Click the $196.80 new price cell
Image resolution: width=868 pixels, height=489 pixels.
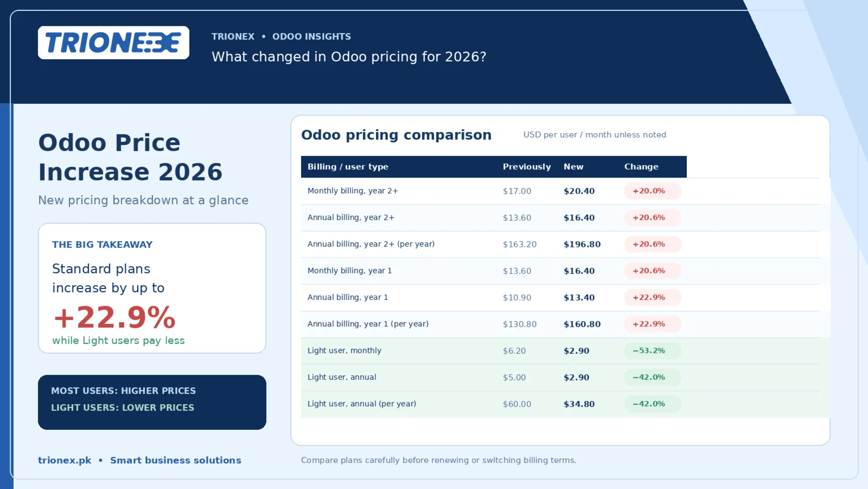[x=582, y=244]
